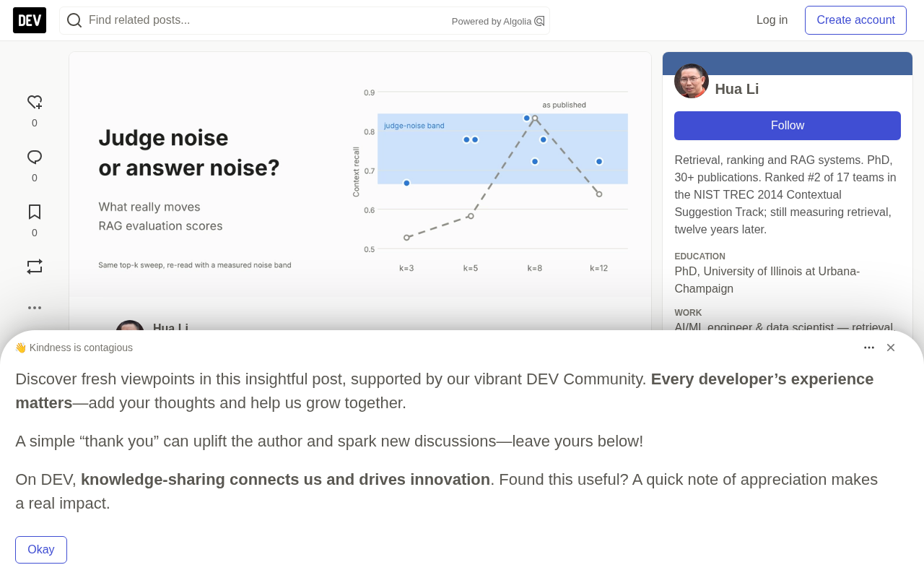This screenshot has height=578, width=924.
Task: Open Hua Li name link in sidebar
Action: (737, 89)
